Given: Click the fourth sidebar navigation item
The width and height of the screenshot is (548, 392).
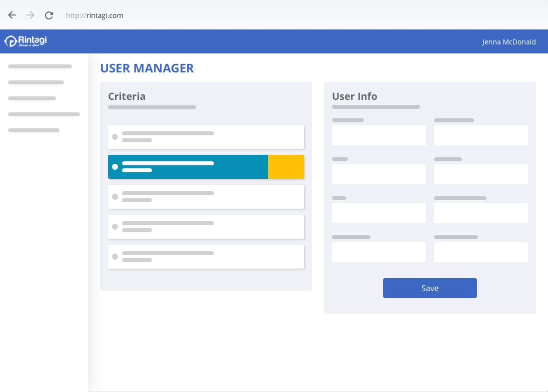Looking at the screenshot, I should 43,114.
